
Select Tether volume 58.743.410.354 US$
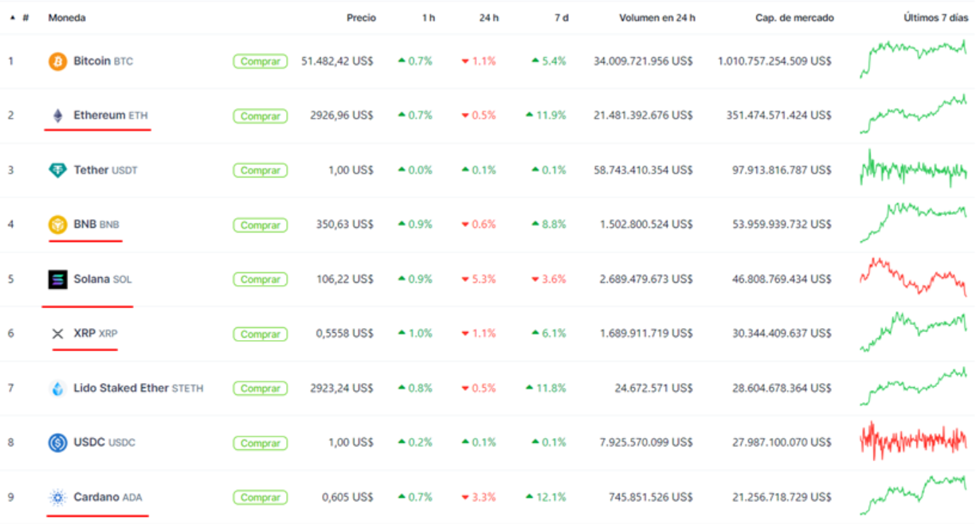[643, 170]
